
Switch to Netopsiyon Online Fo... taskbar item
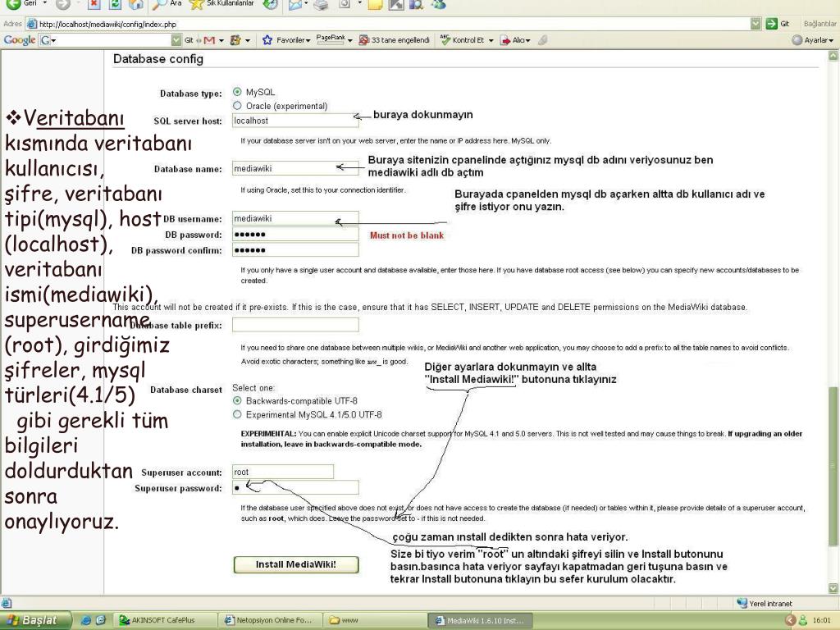(x=271, y=620)
